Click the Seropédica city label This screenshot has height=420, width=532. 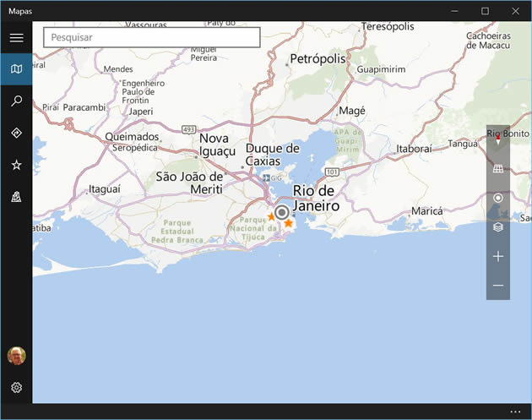(x=135, y=148)
